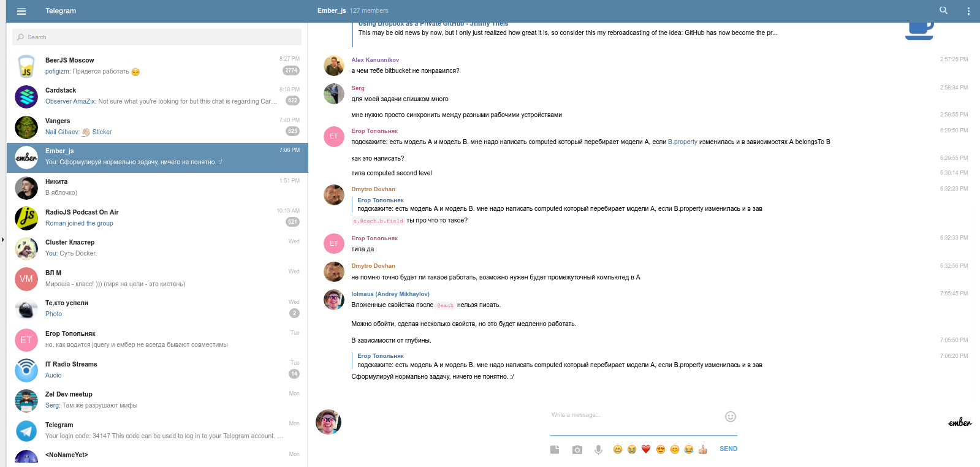
Task: Open the Cluster Кластер chat
Action: pos(157,248)
